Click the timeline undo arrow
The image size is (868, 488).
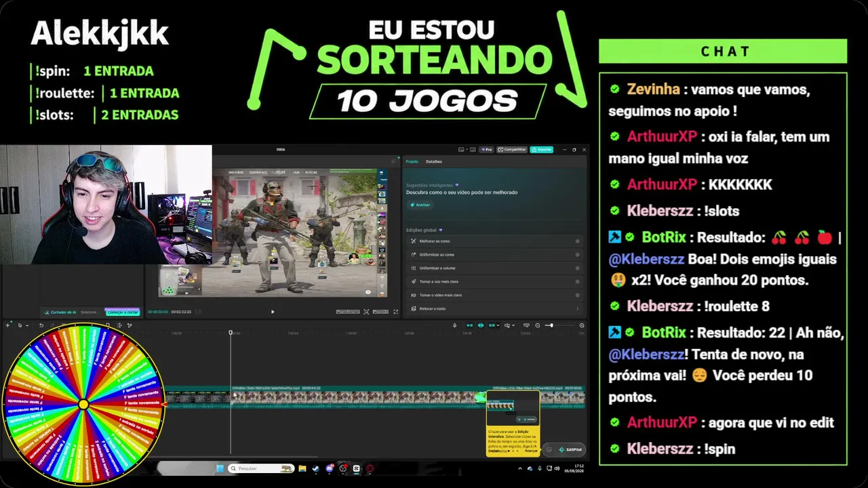41,325
